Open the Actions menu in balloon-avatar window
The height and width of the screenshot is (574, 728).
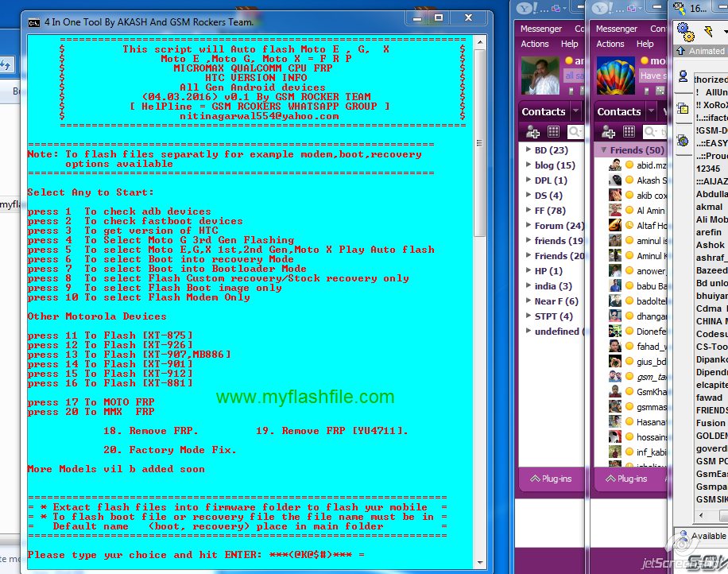610,44
